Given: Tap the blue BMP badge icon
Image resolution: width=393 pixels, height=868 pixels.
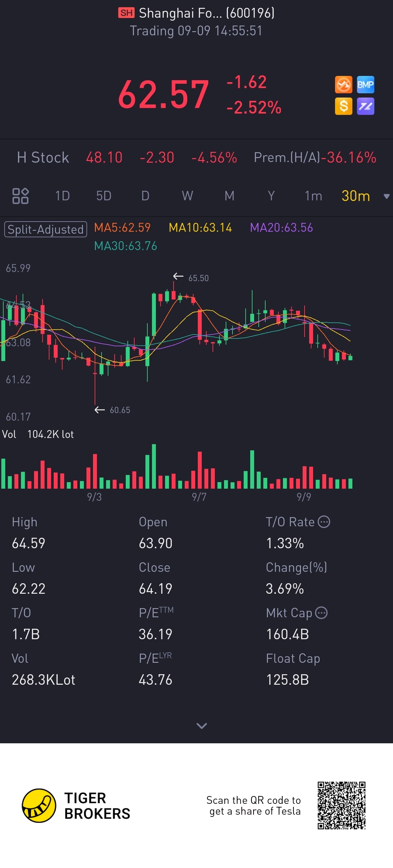Looking at the screenshot, I should 365,84.
